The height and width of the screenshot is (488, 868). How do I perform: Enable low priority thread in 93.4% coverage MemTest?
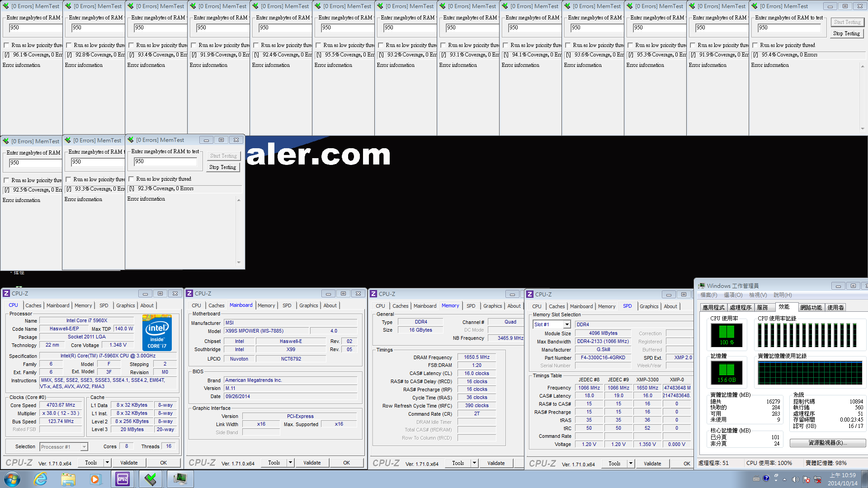point(131,45)
